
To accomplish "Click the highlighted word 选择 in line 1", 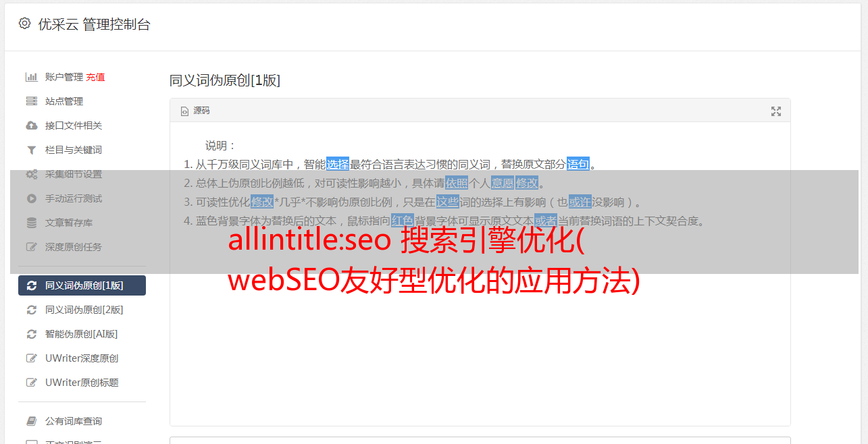I will [338, 164].
